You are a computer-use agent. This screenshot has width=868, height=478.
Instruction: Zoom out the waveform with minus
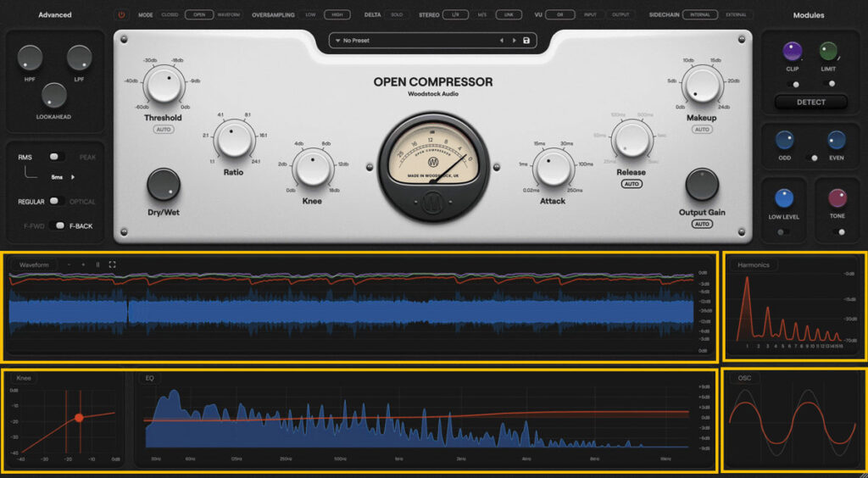pos(70,264)
